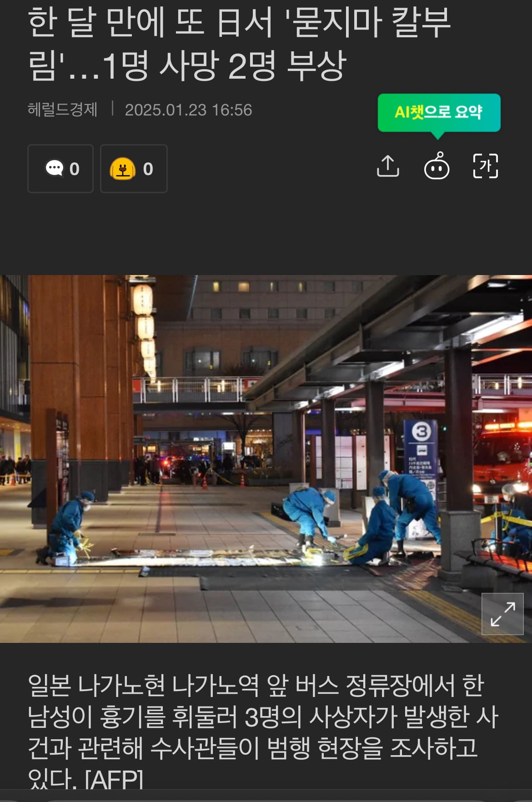Open font size settings 가 icon
Viewport: 532px width, 802px height.
point(486,166)
